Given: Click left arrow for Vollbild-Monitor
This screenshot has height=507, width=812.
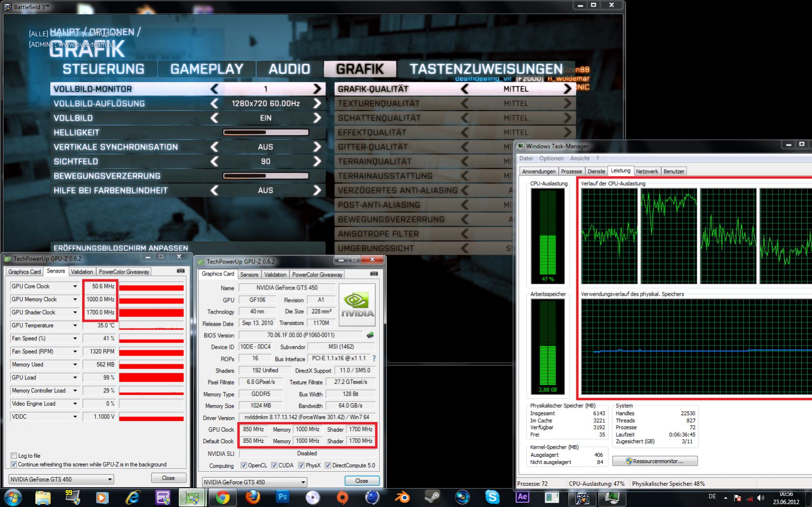Looking at the screenshot, I should click(214, 89).
